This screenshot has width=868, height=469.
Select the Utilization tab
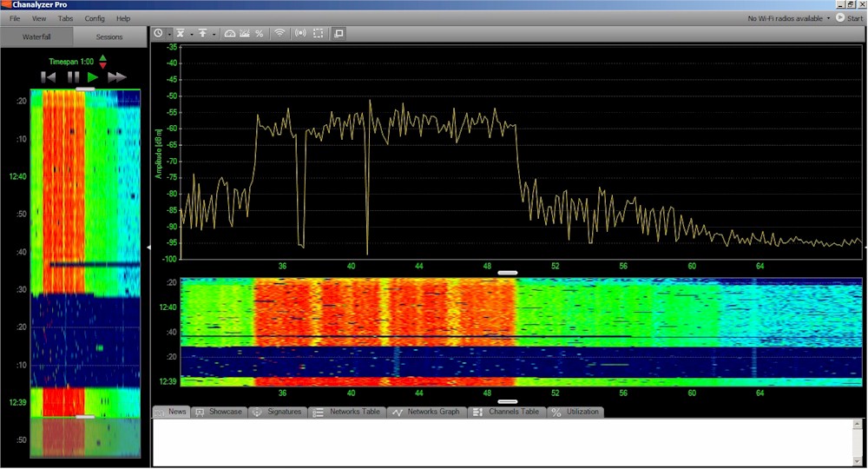tap(575, 412)
